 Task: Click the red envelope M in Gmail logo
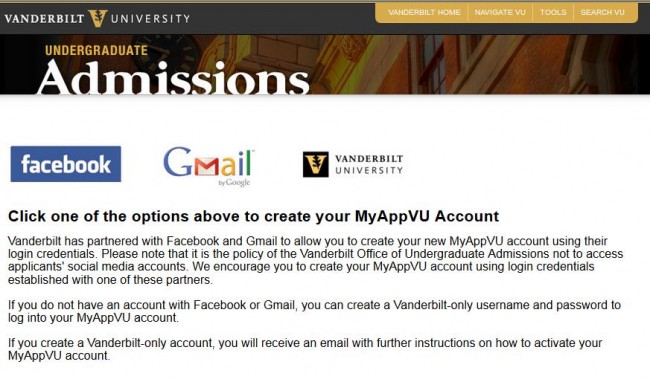click(206, 167)
